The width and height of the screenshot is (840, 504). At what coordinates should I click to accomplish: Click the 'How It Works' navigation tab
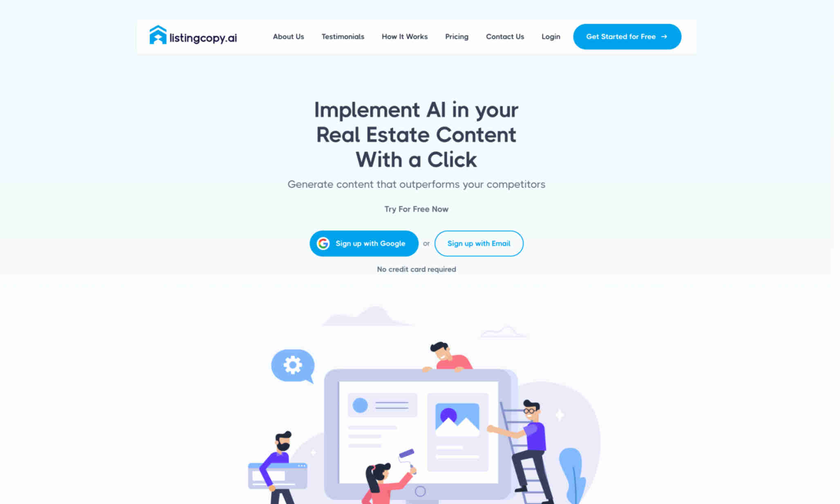click(404, 36)
